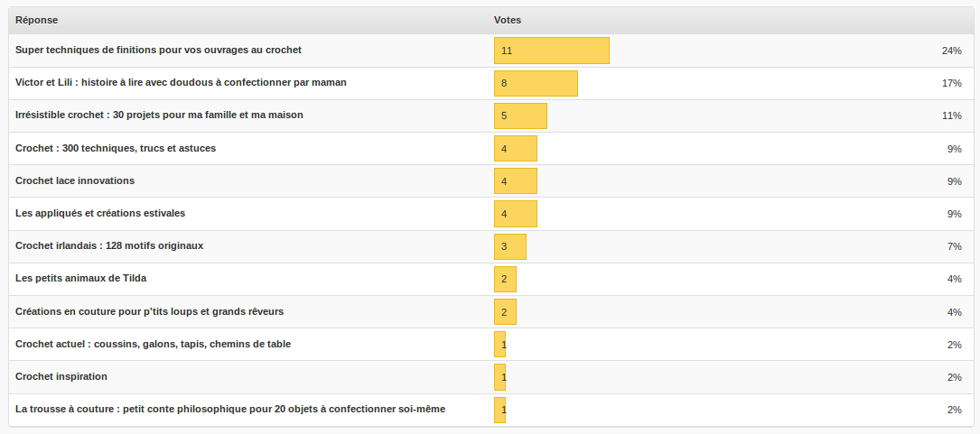Click the yellow bar showing 8 votes
980x434 pixels.
[x=536, y=83]
